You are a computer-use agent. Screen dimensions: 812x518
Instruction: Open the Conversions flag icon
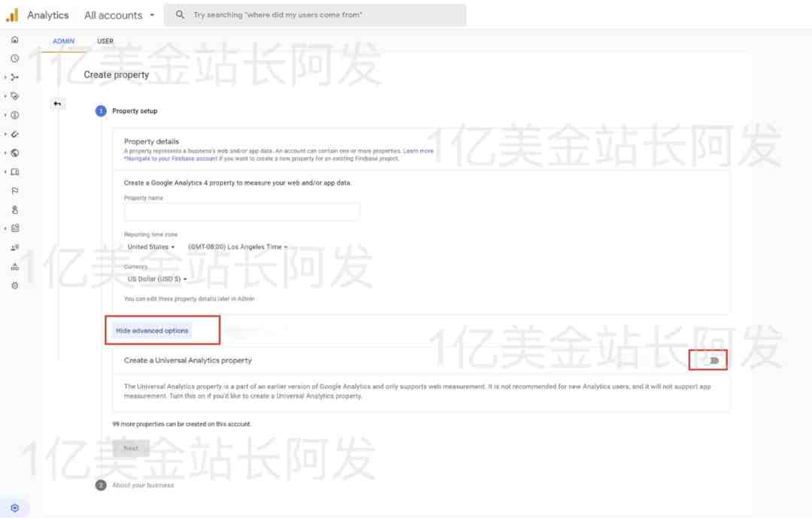tap(14, 191)
